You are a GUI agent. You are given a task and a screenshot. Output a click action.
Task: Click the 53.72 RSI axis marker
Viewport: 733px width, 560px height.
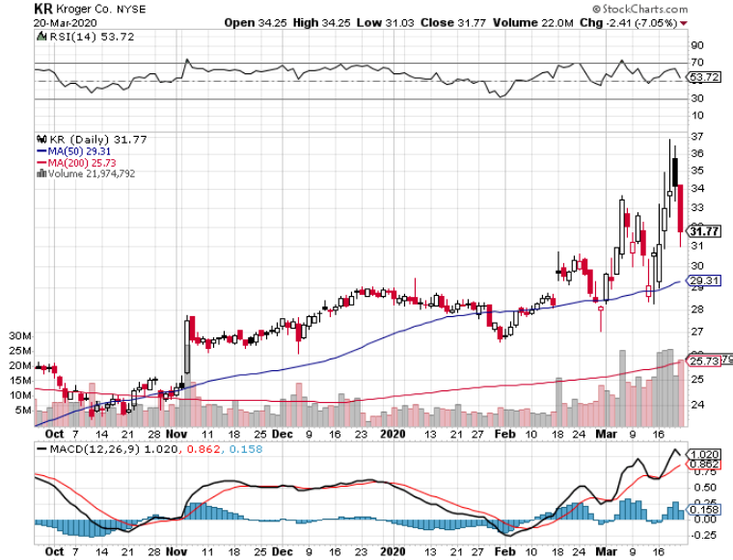pyautogui.click(x=704, y=77)
